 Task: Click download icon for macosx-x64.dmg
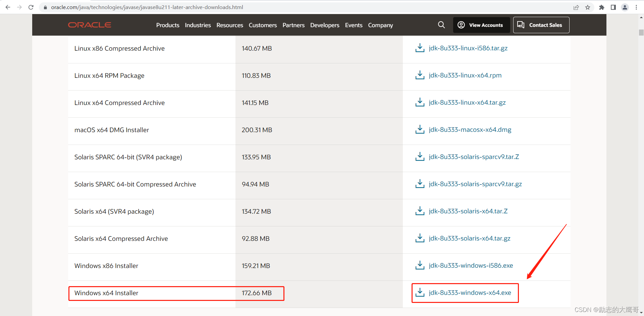tap(420, 129)
